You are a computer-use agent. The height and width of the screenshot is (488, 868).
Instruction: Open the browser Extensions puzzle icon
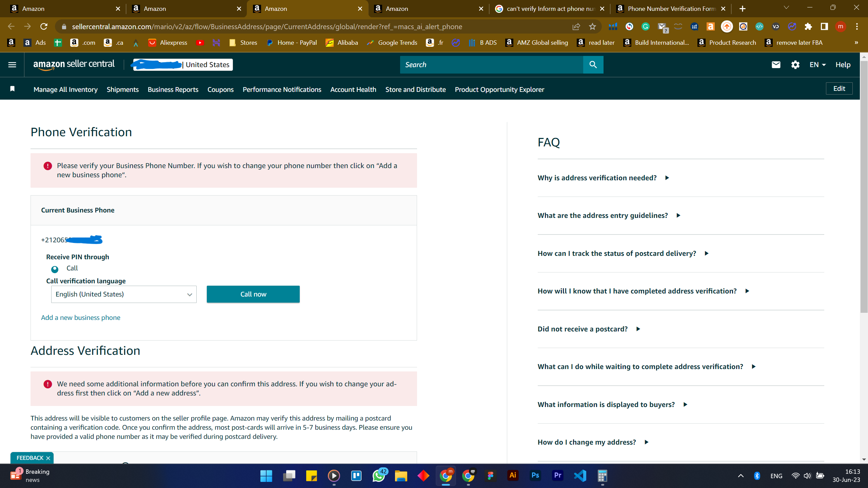coord(808,26)
